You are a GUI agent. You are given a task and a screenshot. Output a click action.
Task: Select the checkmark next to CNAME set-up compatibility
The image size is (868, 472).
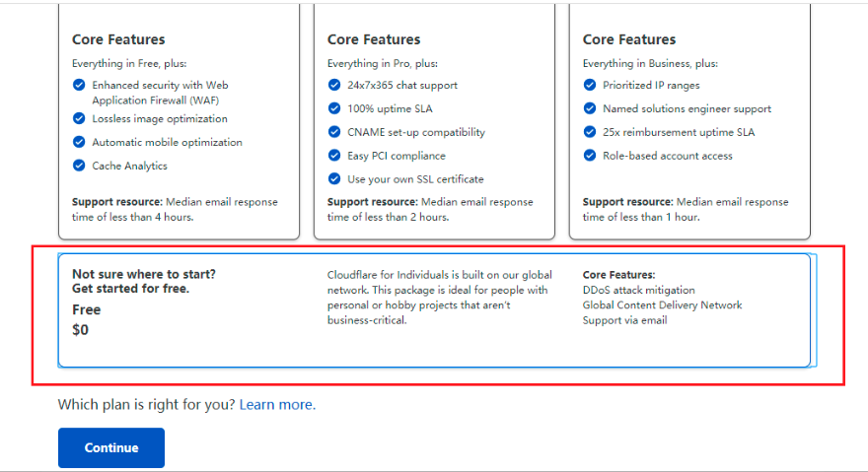[x=334, y=132]
